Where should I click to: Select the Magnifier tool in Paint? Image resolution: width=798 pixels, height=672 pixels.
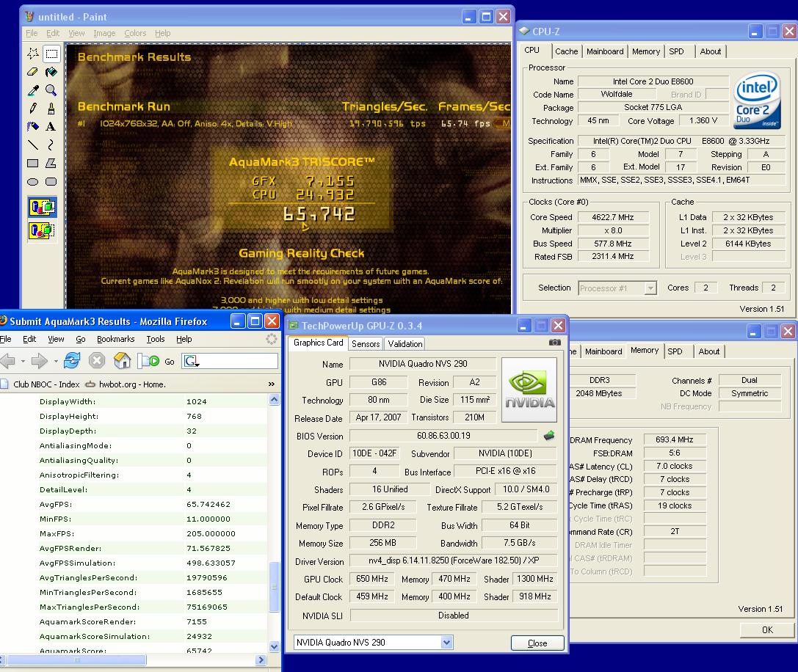pyautogui.click(x=51, y=90)
